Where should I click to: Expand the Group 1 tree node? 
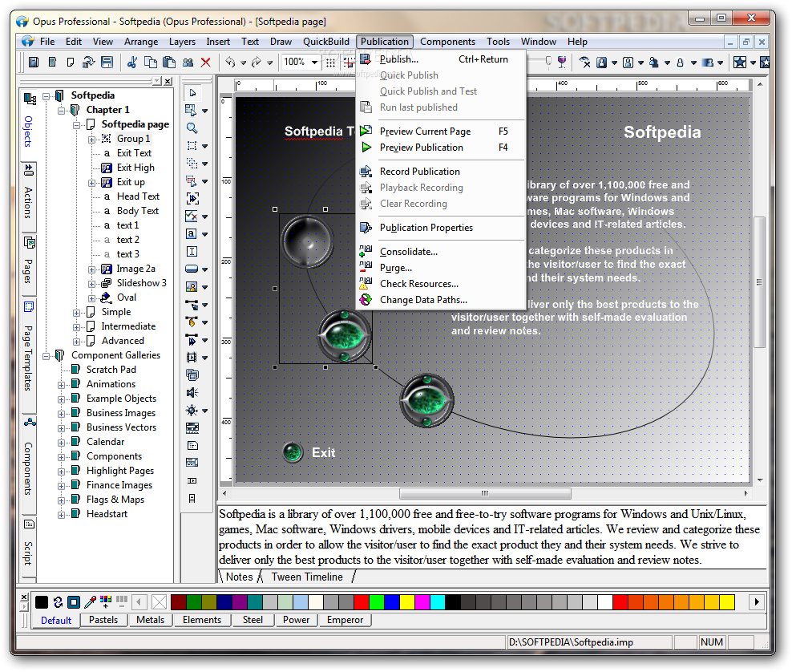pos(92,140)
